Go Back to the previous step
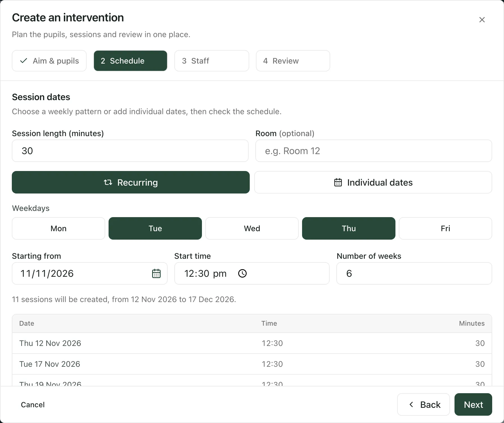 coord(424,404)
